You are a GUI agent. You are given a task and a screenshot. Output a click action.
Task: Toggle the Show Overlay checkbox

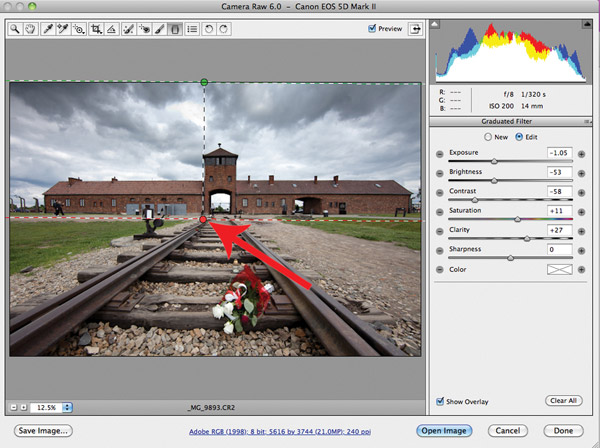(x=440, y=401)
